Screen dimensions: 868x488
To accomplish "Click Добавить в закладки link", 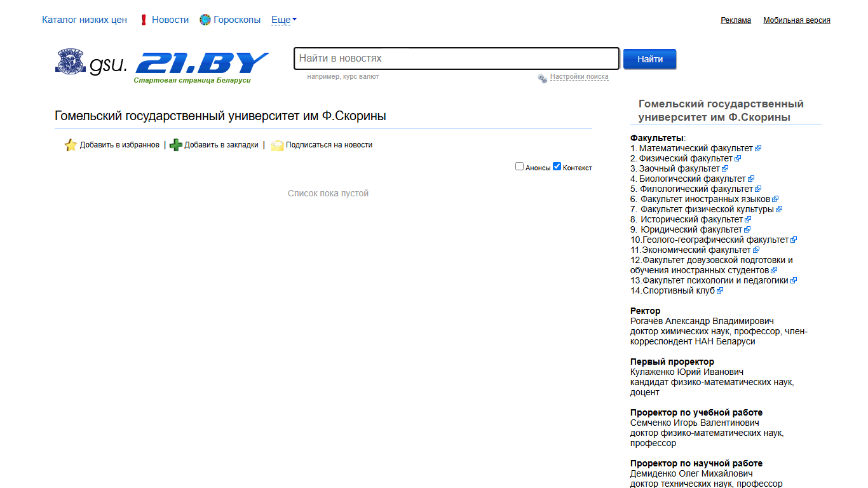I will (x=221, y=145).
